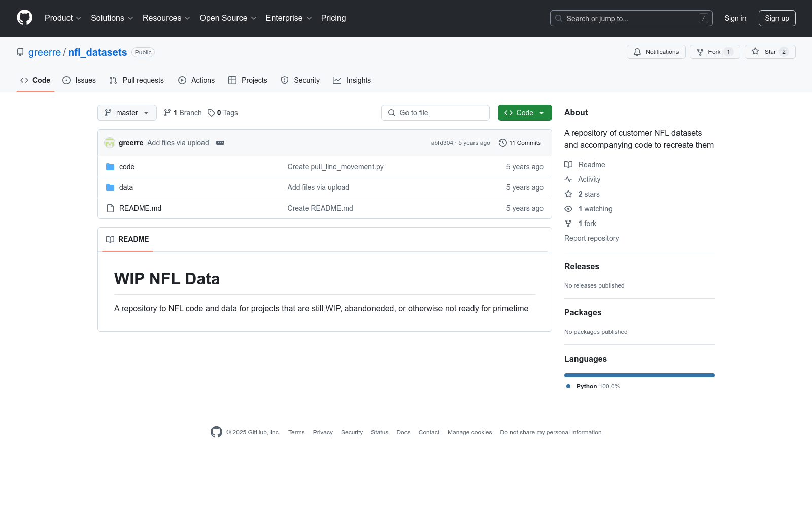This screenshot has height=508, width=812.
Task: Click the tag icon beside 0 Tags
Action: pos(211,113)
